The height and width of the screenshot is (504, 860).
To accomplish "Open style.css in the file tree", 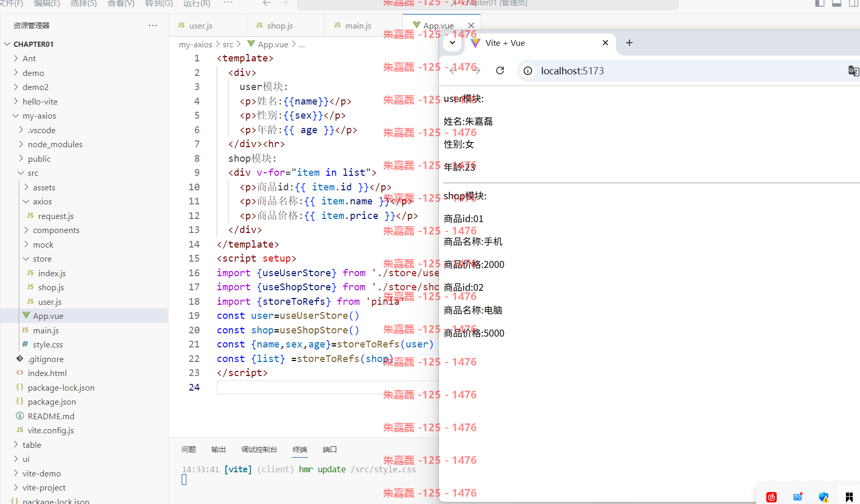I will [x=47, y=344].
